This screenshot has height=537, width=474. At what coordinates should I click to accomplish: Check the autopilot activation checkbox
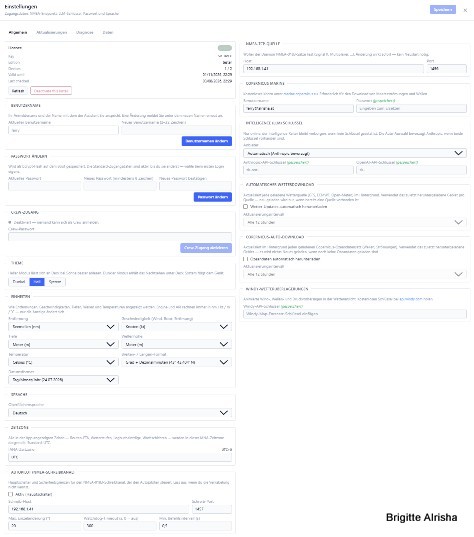[10, 494]
